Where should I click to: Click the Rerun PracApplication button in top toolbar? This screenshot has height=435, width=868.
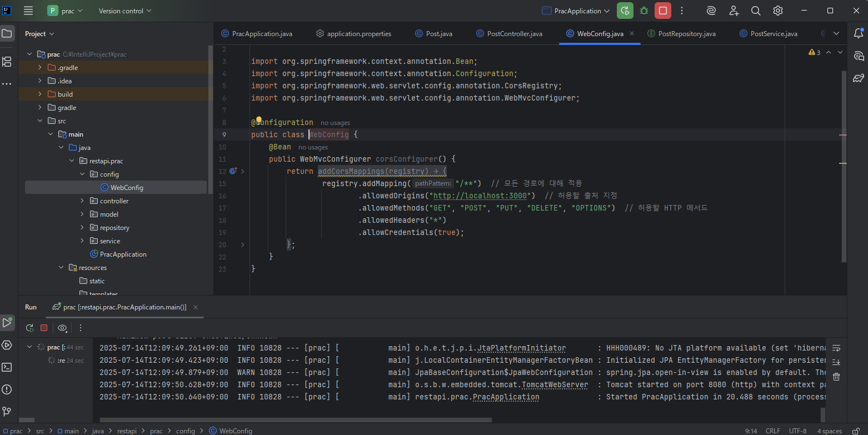pos(625,11)
